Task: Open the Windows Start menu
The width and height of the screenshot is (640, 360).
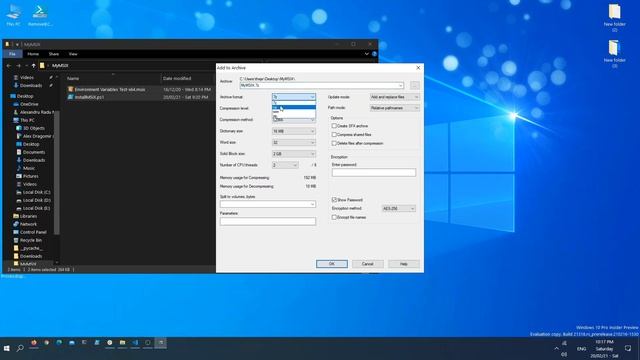Action: point(7,348)
